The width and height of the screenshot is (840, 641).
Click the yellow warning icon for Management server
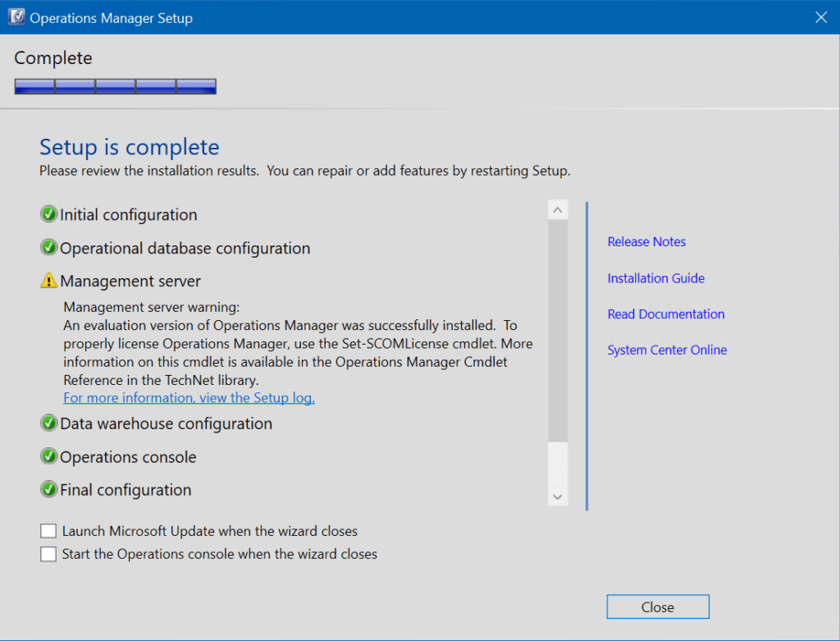pyautogui.click(x=48, y=281)
